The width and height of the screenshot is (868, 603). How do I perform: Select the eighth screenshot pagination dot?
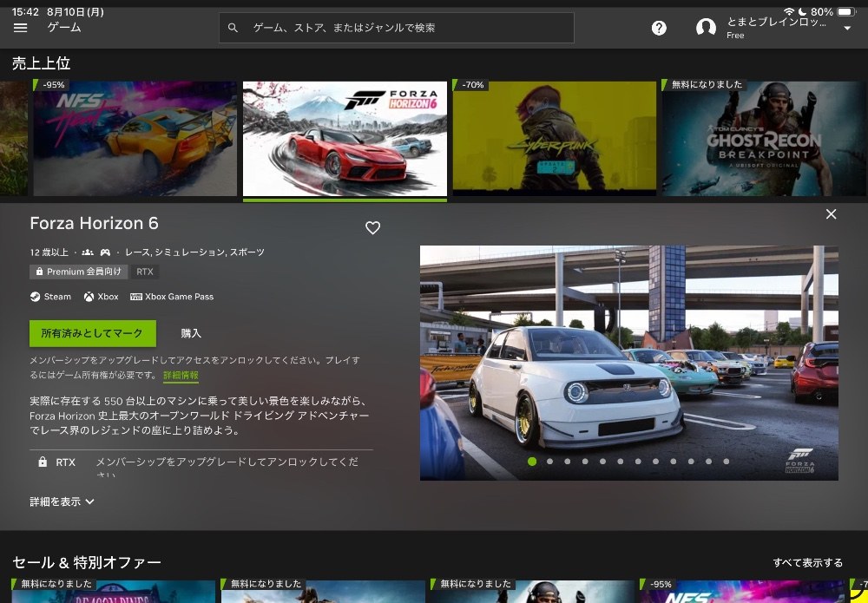(x=656, y=462)
